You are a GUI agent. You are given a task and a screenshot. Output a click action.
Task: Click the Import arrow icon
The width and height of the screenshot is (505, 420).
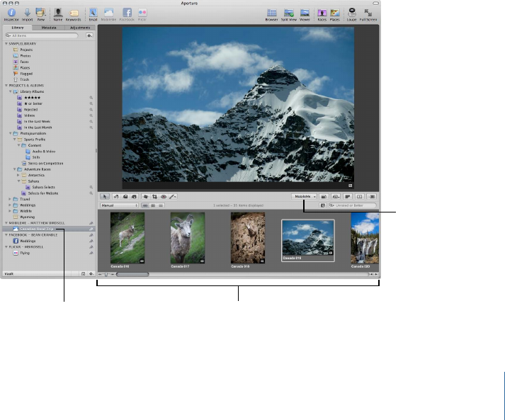click(x=26, y=11)
